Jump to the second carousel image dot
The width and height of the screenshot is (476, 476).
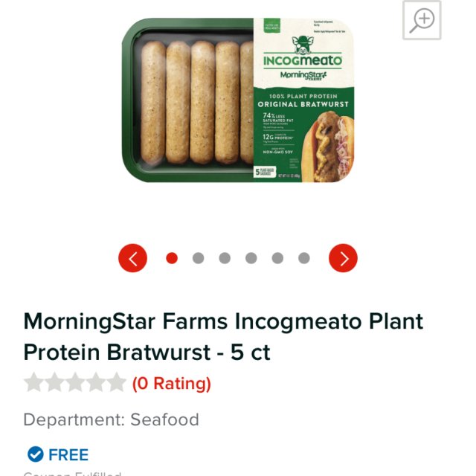pyautogui.click(x=198, y=258)
